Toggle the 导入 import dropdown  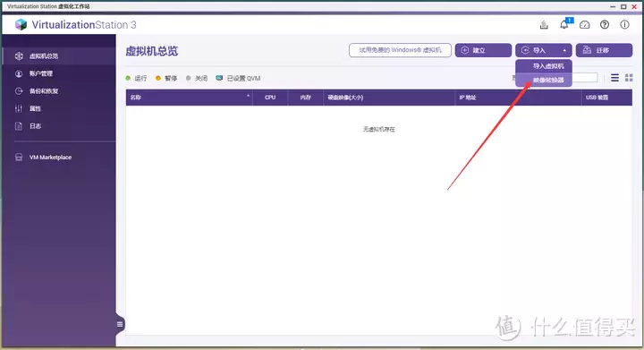[x=544, y=50]
